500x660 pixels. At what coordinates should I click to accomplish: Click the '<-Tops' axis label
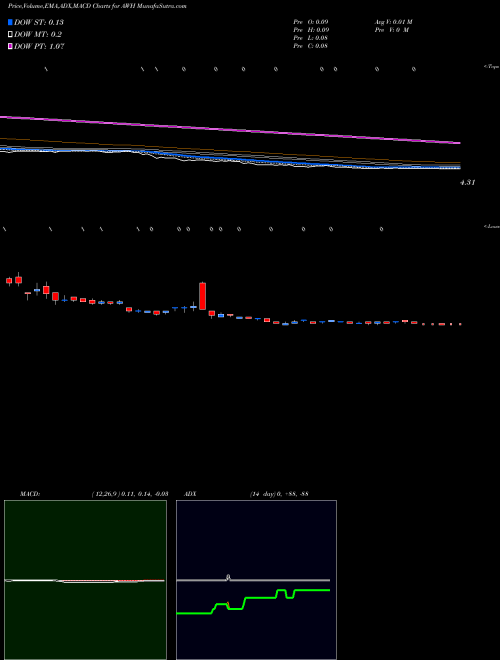click(492, 67)
